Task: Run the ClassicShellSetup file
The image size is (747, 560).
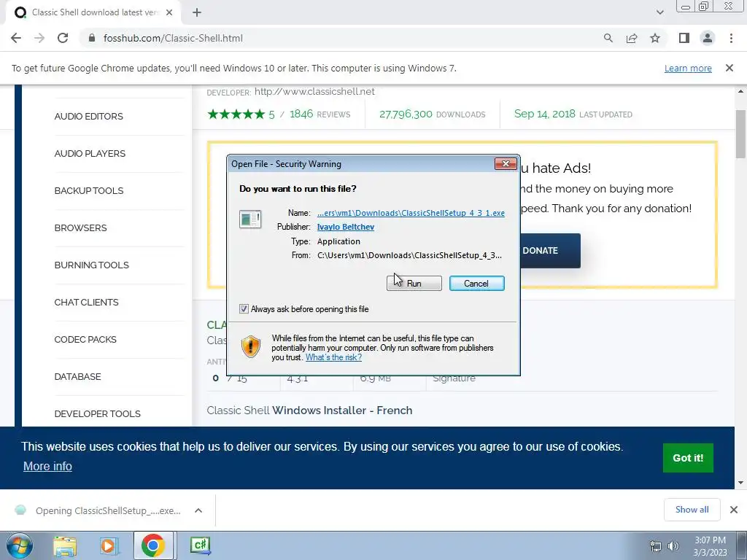Action: (x=414, y=284)
